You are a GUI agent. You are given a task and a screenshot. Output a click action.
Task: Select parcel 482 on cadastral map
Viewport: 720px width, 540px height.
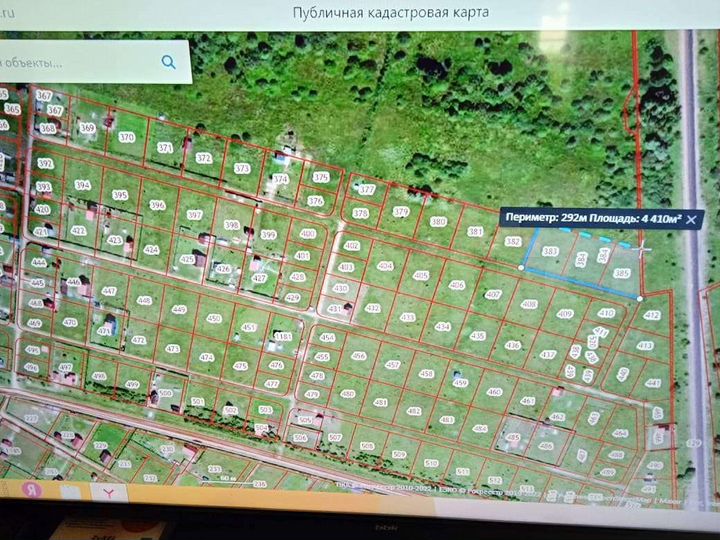(413, 411)
